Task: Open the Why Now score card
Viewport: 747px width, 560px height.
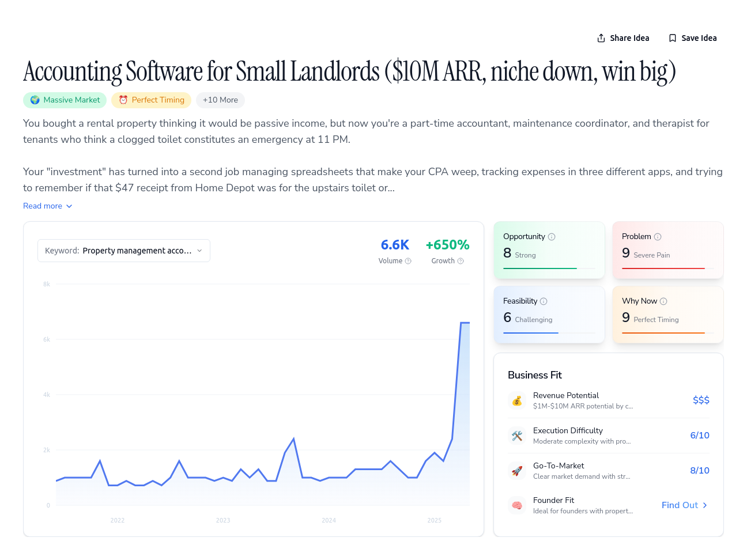Action: 668,315
